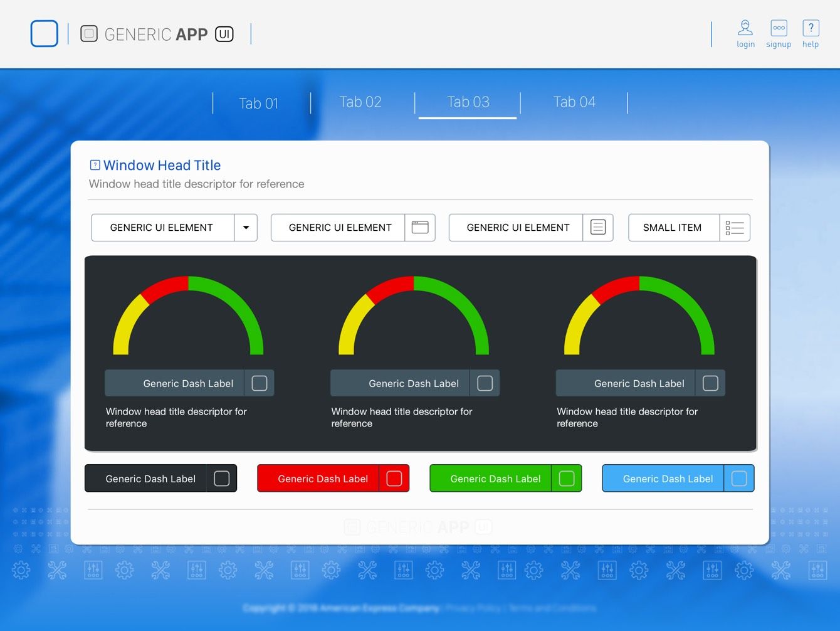Switch to Tab 01
The height and width of the screenshot is (631, 840).
[x=258, y=103]
